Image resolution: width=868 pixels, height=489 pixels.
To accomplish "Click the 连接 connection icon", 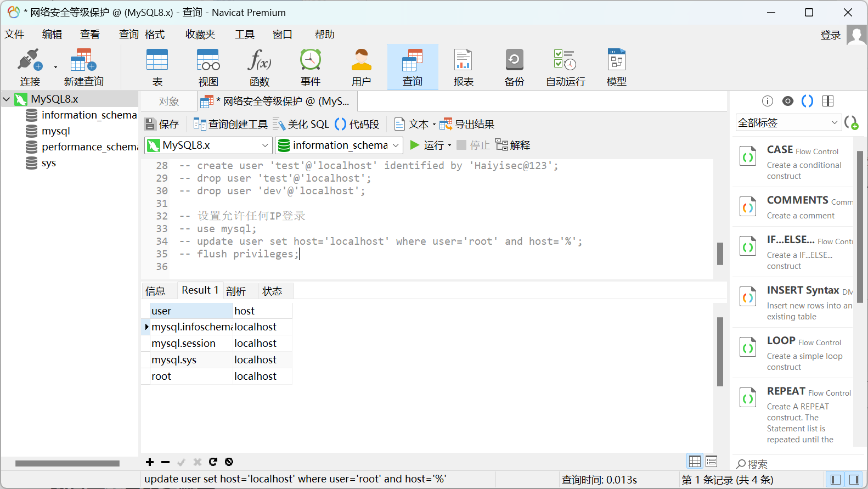I will (x=30, y=67).
